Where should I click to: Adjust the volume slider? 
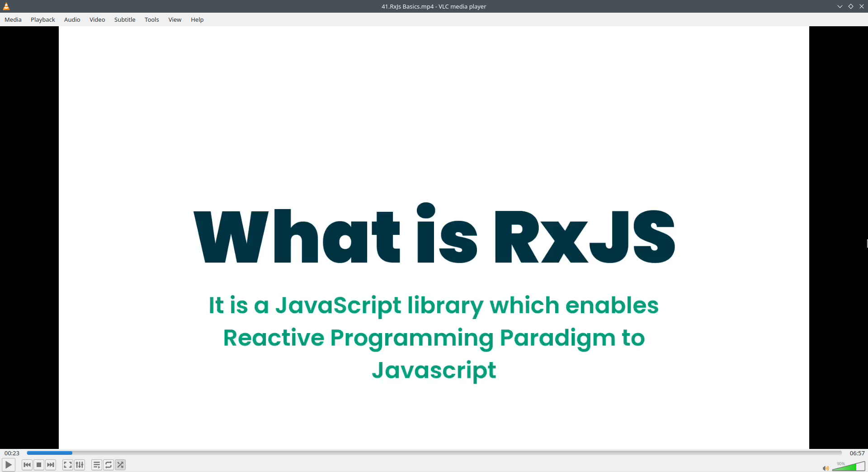pyautogui.click(x=849, y=466)
